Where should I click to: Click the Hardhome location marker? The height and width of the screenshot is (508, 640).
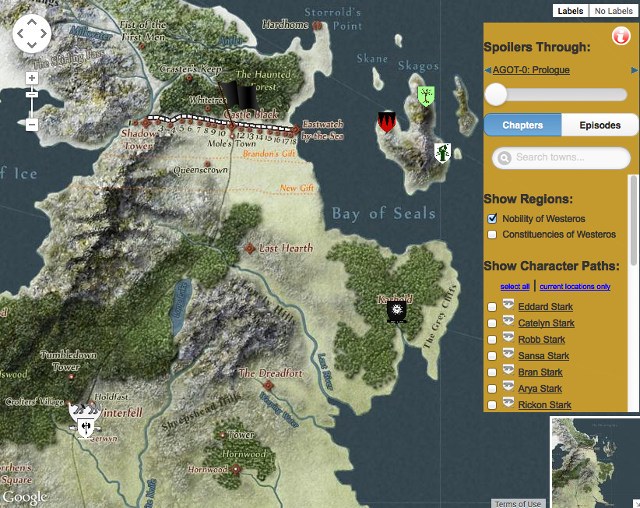(317, 26)
